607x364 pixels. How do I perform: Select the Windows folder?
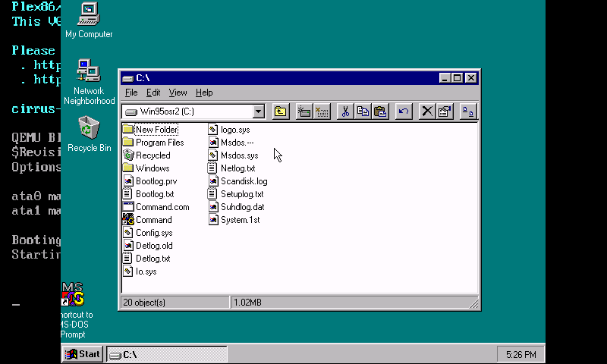pyautogui.click(x=146, y=168)
